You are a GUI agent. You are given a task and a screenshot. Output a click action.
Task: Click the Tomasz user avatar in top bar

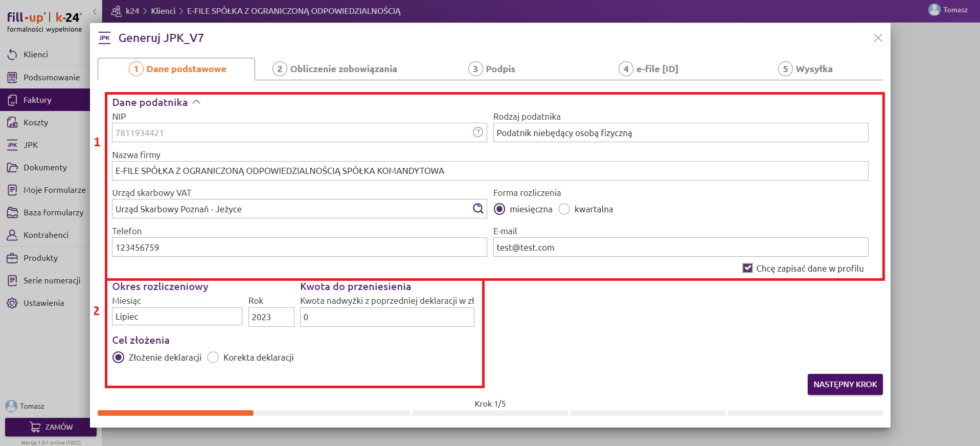pyautogui.click(x=934, y=10)
